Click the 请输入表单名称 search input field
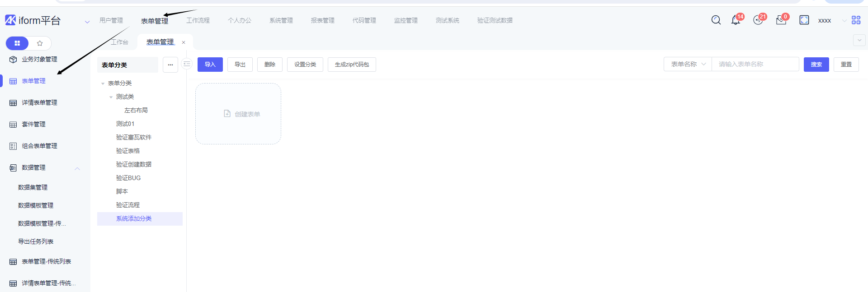 pyautogui.click(x=755, y=64)
